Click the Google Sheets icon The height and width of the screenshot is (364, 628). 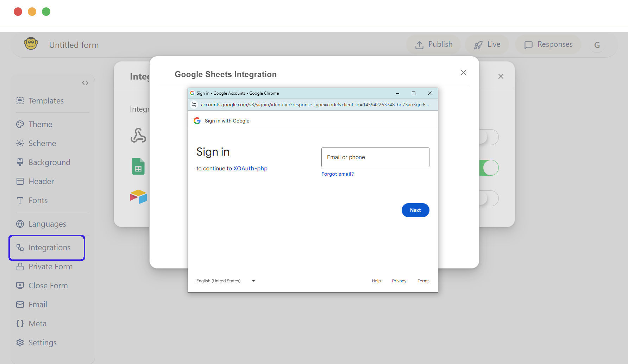coord(138,166)
